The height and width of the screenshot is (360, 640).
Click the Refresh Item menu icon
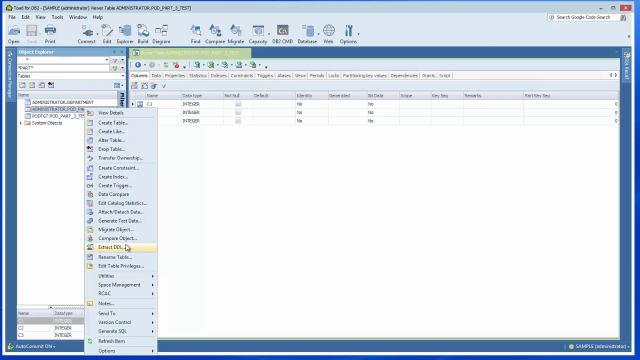pyautogui.click(x=90, y=341)
